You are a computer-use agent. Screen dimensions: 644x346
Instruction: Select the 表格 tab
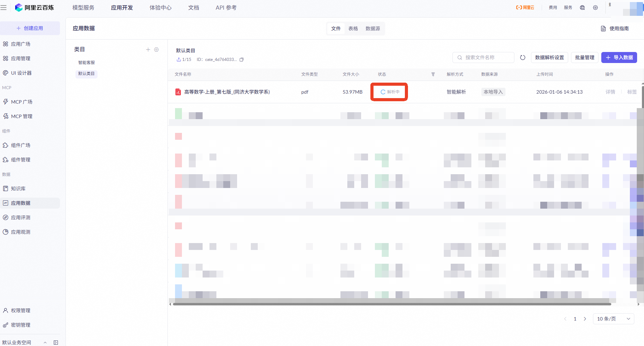[x=353, y=29]
